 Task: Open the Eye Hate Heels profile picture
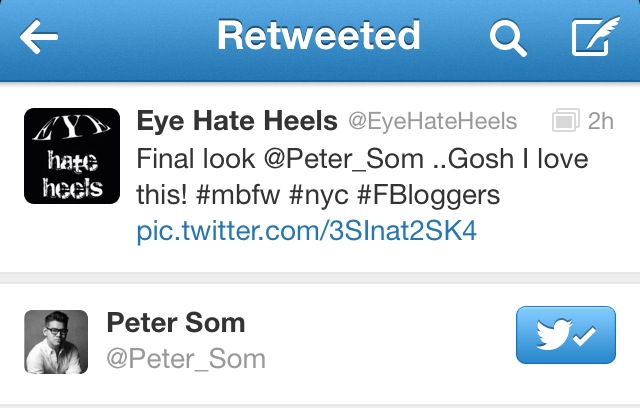click(72, 156)
